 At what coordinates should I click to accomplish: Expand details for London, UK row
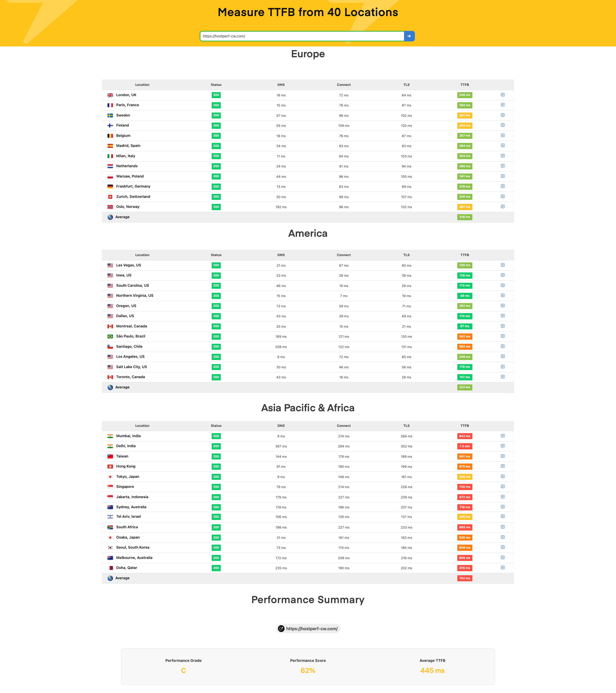point(502,95)
